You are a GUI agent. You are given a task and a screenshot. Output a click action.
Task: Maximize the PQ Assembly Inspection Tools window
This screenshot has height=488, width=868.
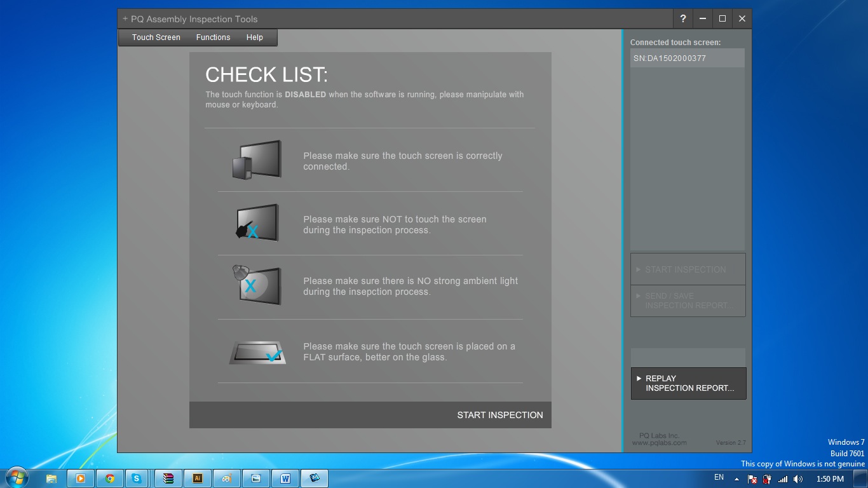click(x=722, y=18)
